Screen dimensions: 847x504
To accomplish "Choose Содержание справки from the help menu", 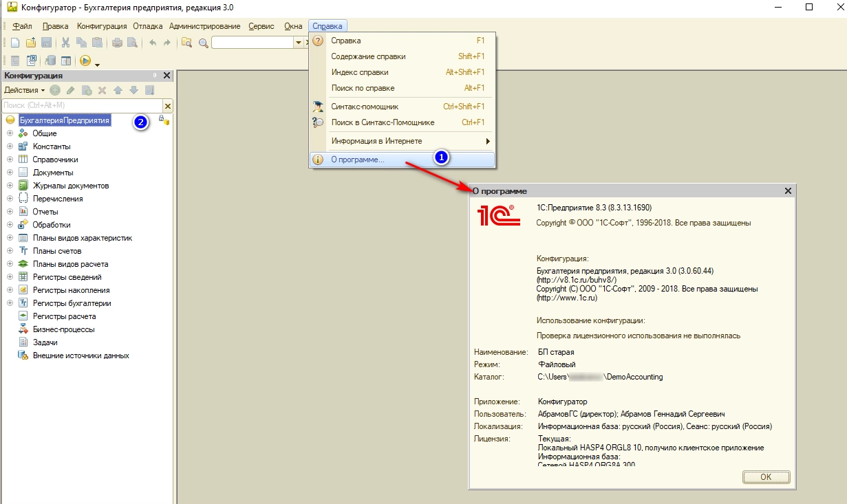I will 402,56.
